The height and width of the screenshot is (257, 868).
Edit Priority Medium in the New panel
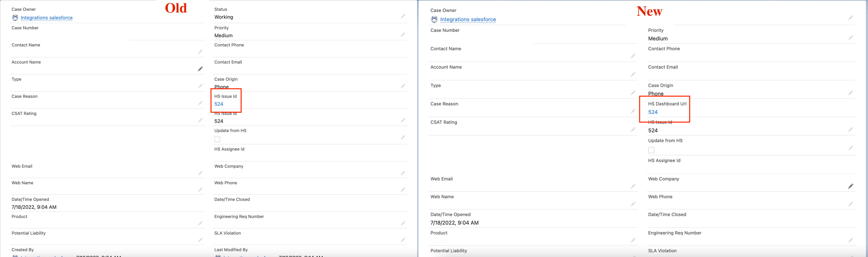pyautogui.click(x=851, y=37)
